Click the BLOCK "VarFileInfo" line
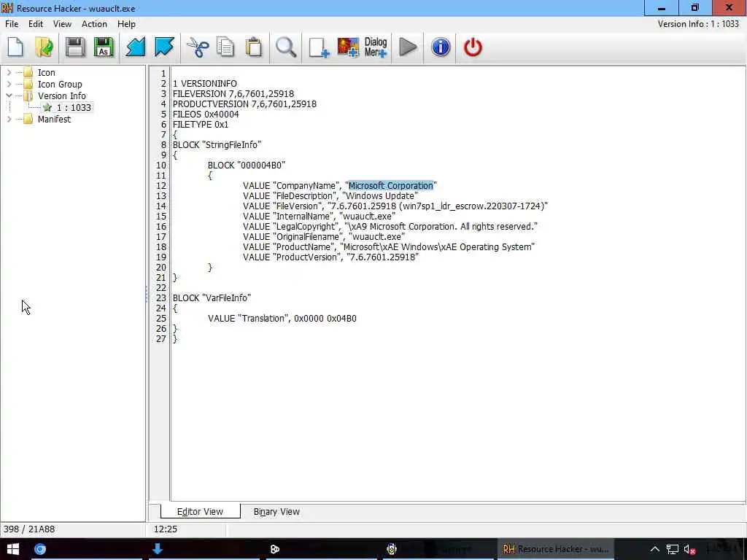 (x=212, y=298)
